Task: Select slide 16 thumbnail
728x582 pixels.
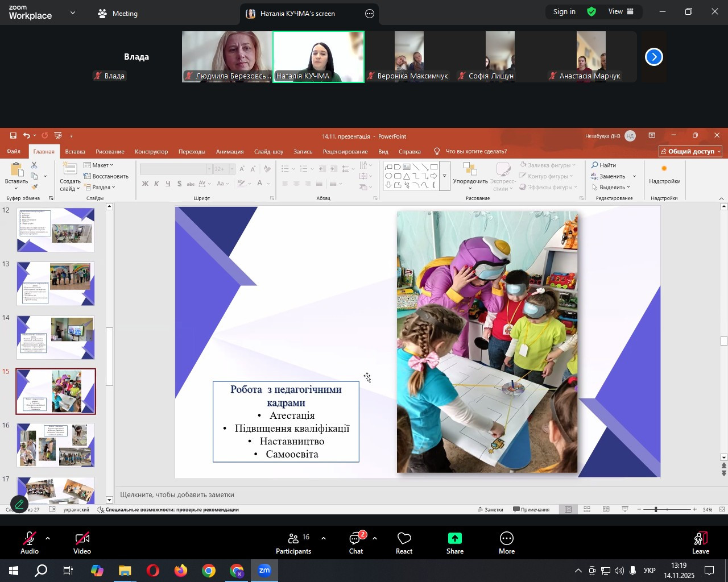Action: (x=56, y=445)
